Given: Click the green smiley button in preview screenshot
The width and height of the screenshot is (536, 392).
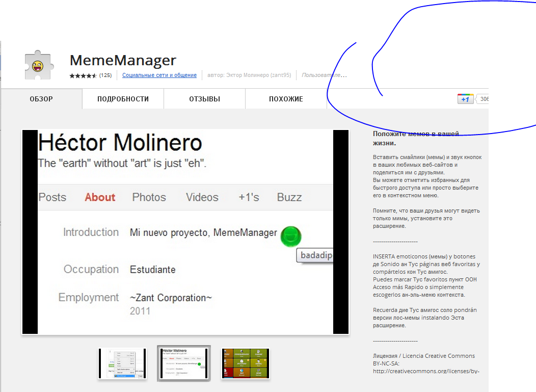Looking at the screenshot, I should tap(290, 237).
